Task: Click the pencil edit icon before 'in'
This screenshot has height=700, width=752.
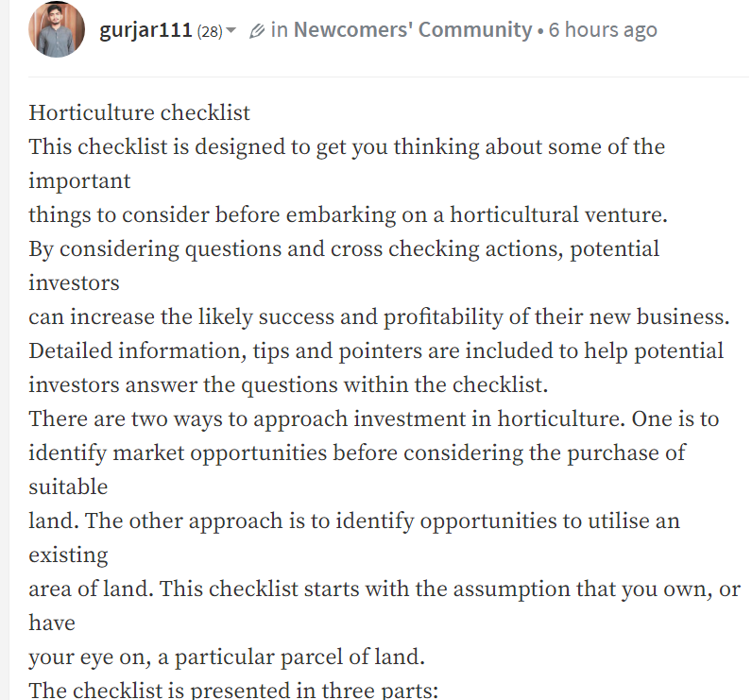Action: coord(257,30)
